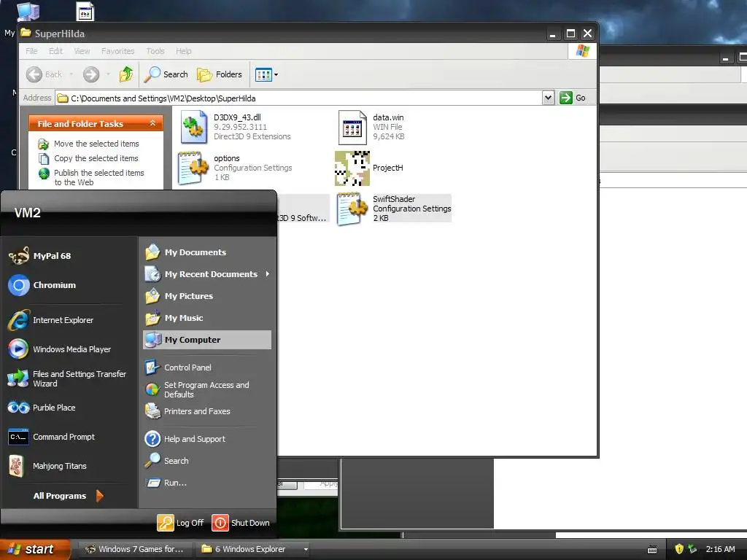Launch Purble Place game
The width and height of the screenshot is (747, 560).
[42, 408]
